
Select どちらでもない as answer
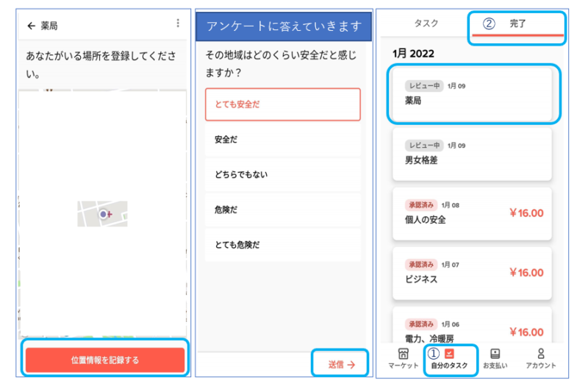(x=283, y=174)
